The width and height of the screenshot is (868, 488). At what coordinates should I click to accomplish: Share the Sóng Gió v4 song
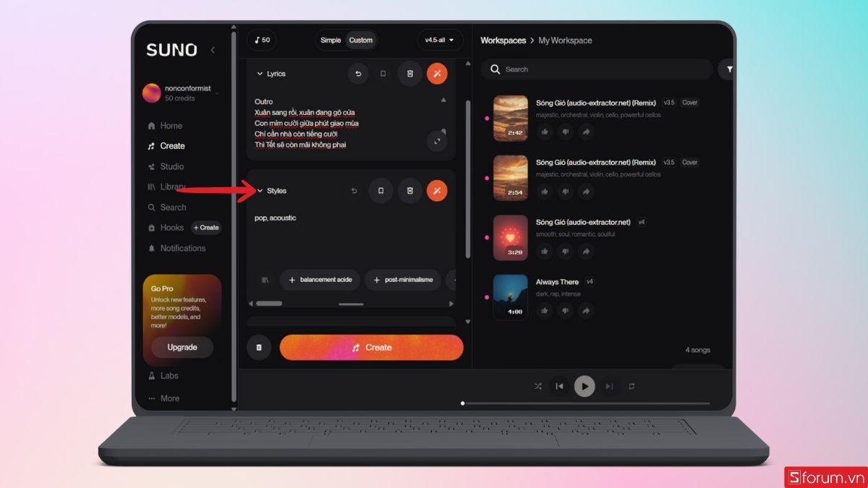[x=587, y=251]
